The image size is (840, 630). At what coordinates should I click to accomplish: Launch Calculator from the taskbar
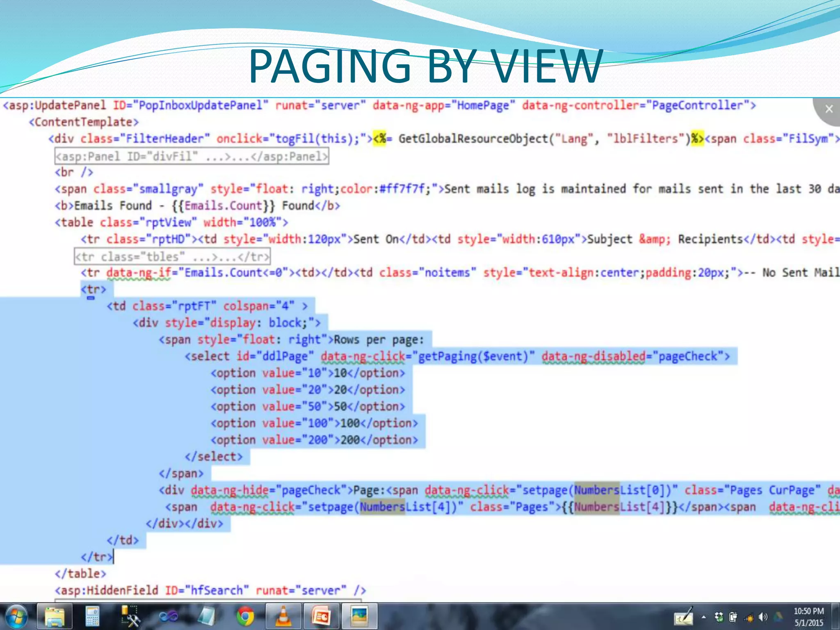tap(92, 616)
